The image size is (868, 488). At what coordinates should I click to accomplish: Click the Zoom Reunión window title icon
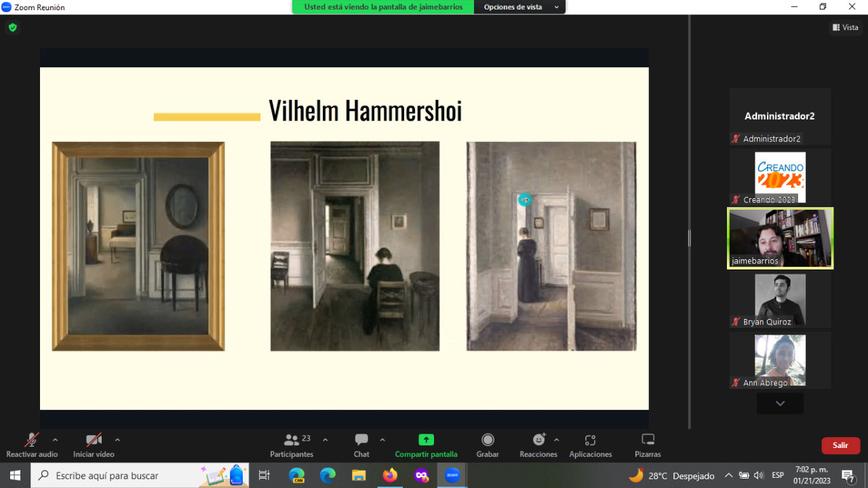(7, 6)
